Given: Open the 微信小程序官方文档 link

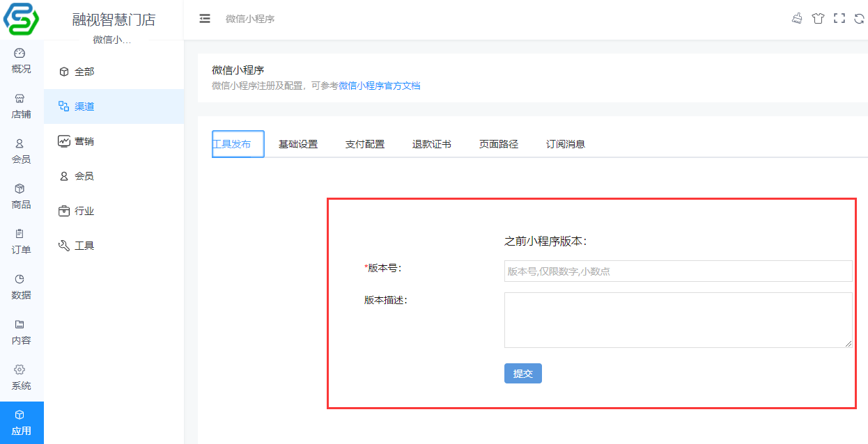Looking at the screenshot, I should pyautogui.click(x=380, y=86).
